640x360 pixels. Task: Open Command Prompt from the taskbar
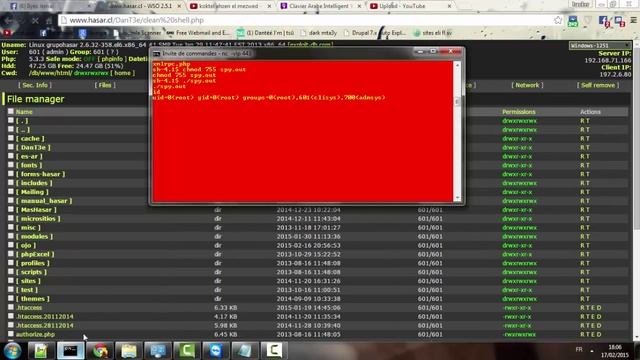(x=71, y=351)
